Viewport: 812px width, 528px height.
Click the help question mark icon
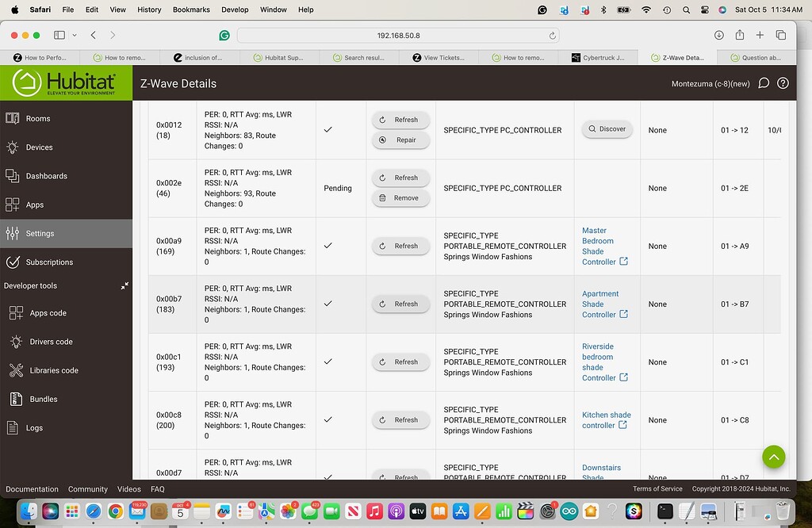[x=783, y=83]
